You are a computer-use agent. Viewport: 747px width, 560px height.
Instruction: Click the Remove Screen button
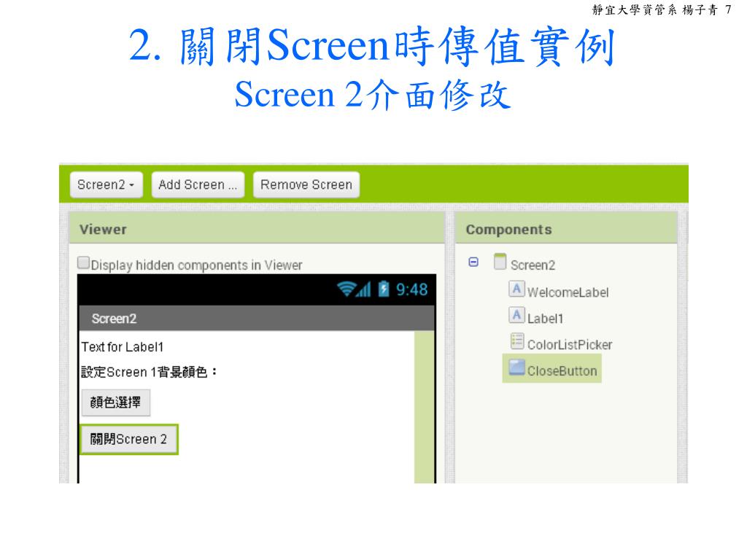(306, 184)
